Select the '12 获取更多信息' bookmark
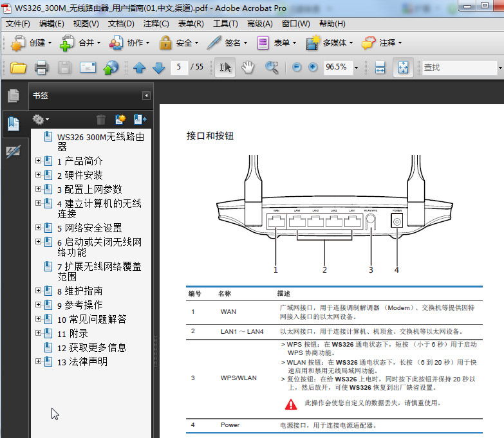504x438 pixels. click(x=91, y=347)
